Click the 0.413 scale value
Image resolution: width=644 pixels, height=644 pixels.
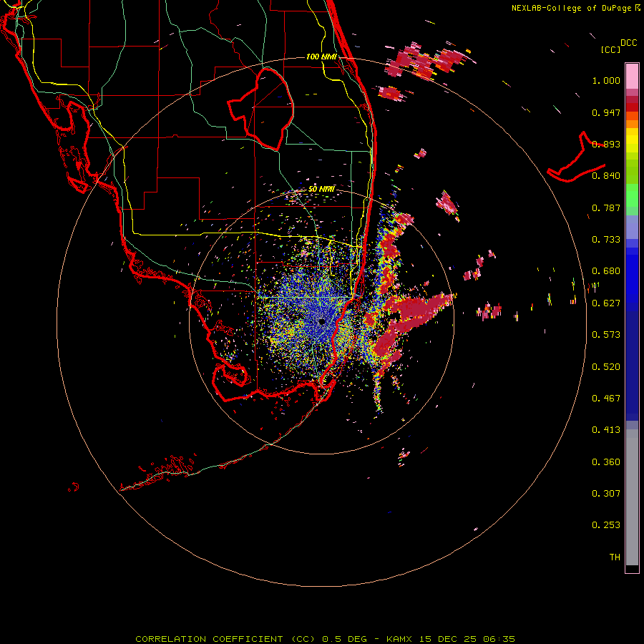[x=606, y=430]
